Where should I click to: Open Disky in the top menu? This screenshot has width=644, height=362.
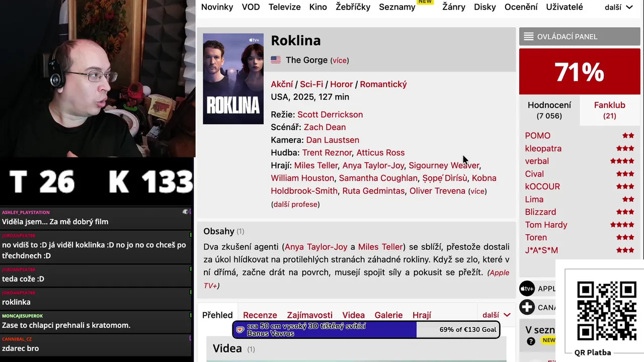coord(485,7)
